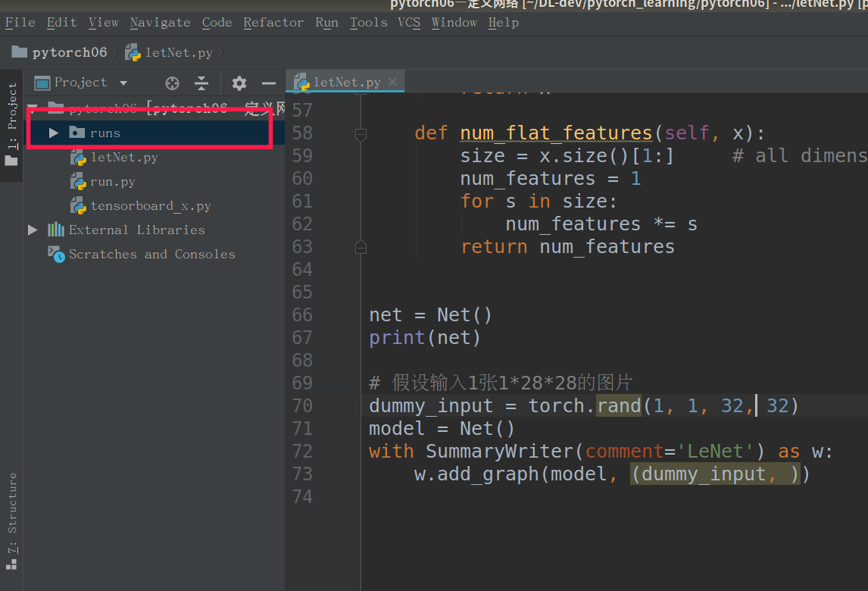Open the Navigate menu
This screenshot has width=868, height=591.
160,23
